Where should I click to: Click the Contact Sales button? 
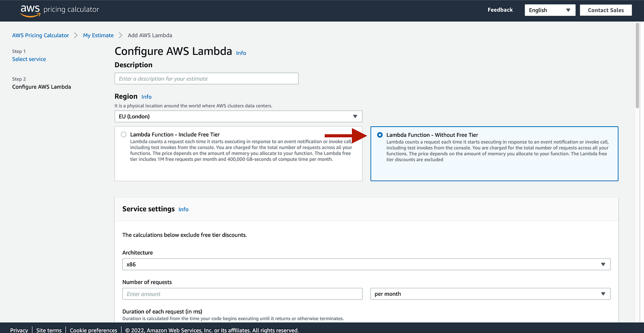pos(606,10)
